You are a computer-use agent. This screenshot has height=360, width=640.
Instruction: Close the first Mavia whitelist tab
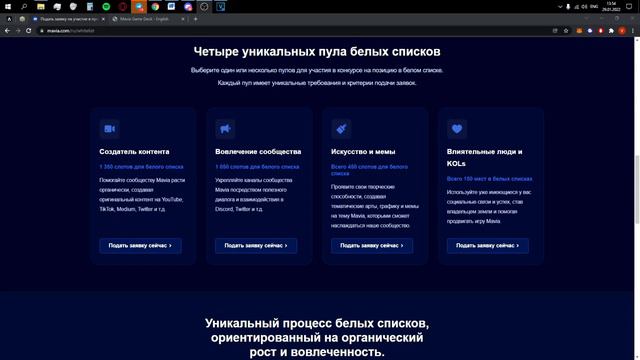coord(103,19)
